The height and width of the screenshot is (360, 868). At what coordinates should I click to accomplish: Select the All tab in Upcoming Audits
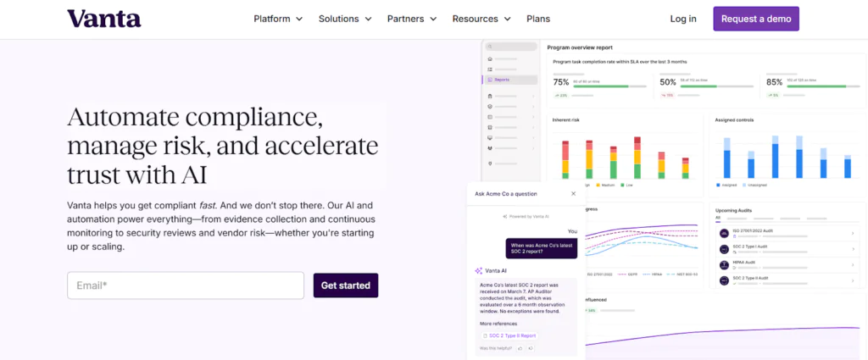pos(718,219)
